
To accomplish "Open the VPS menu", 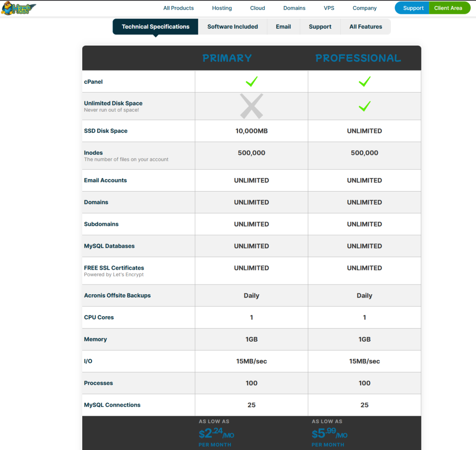I will pos(329,8).
